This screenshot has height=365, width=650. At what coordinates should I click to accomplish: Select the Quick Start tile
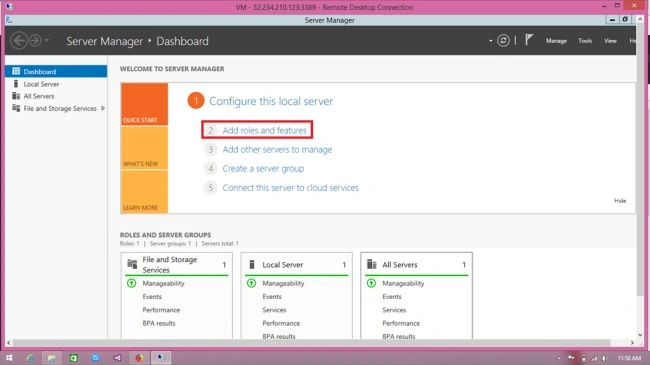coord(144,104)
